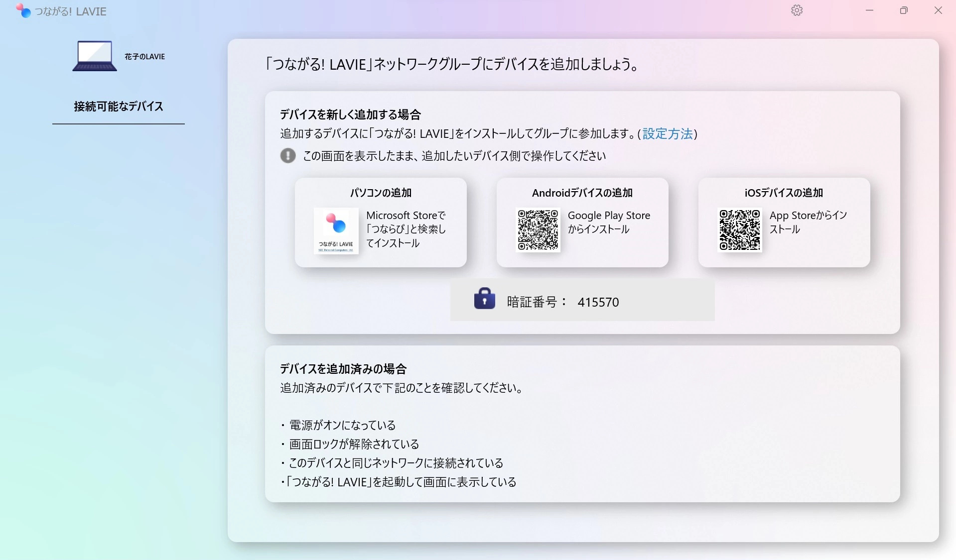
Task: Click the iOS App Store QR code
Action: (740, 230)
